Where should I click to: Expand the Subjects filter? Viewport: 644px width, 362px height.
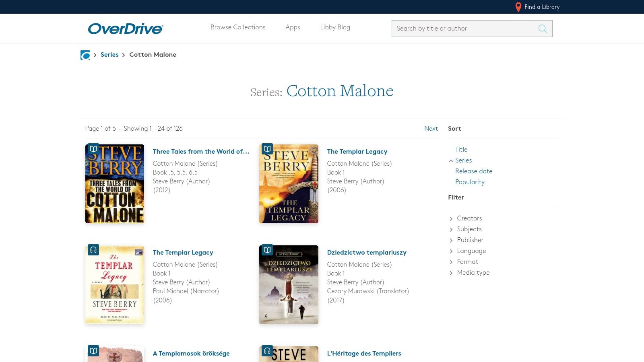click(x=469, y=229)
